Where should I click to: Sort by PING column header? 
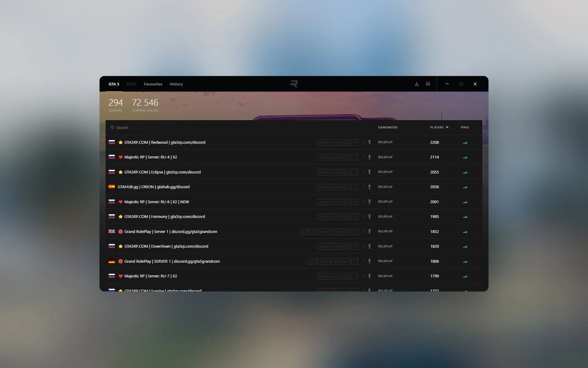[x=465, y=127]
